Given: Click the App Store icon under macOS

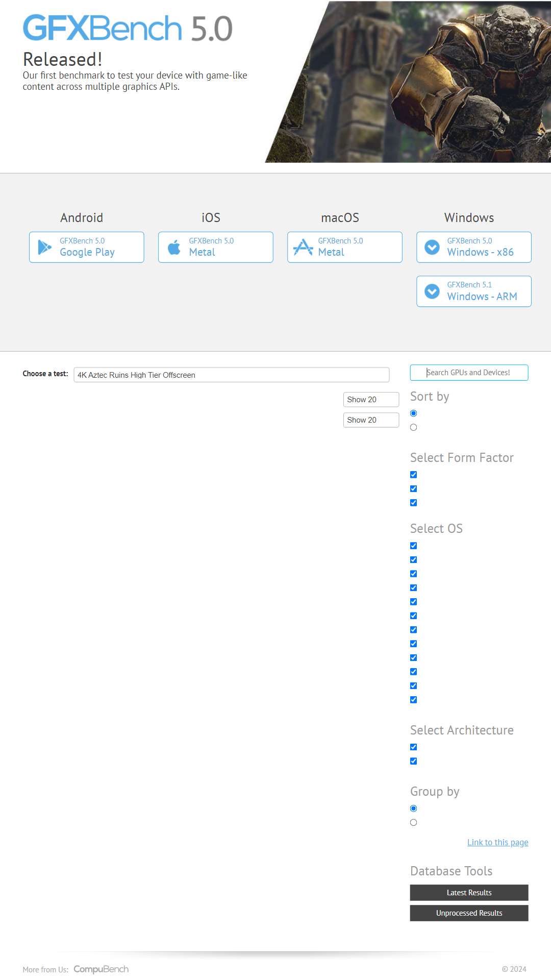Looking at the screenshot, I should pyautogui.click(x=303, y=247).
